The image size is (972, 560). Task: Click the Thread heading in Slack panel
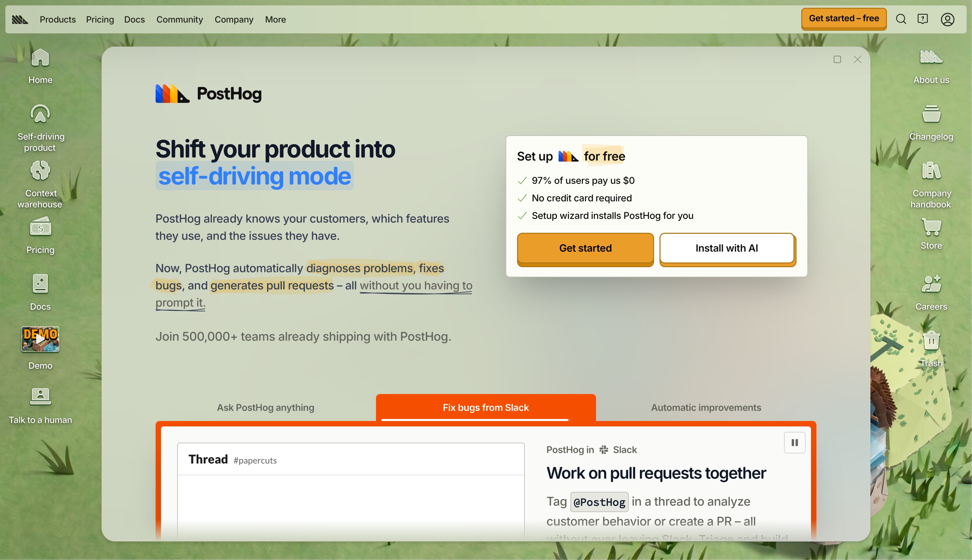(208, 459)
